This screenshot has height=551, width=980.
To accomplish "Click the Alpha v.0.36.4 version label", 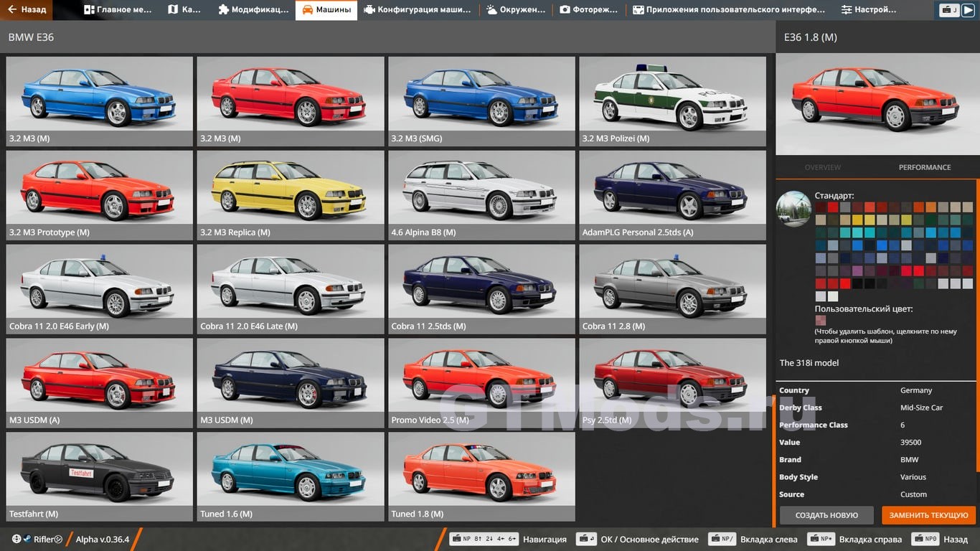I will tap(103, 540).
